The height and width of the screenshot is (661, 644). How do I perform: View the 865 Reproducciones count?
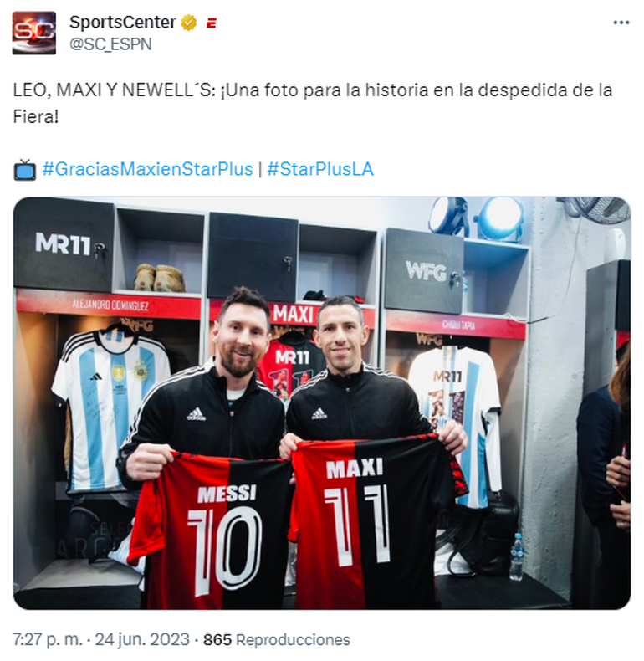click(277, 639)
